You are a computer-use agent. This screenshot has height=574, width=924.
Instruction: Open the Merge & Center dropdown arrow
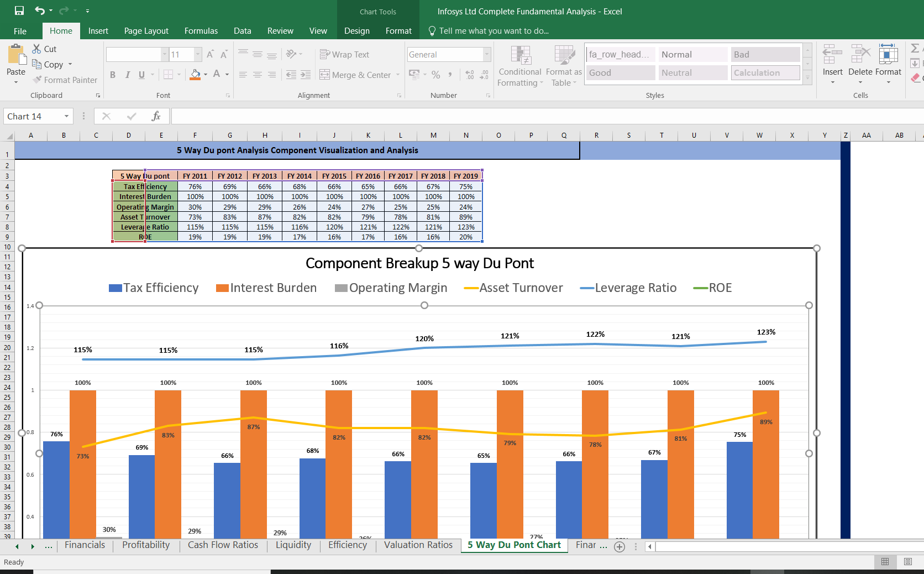(x=398, y=75)
